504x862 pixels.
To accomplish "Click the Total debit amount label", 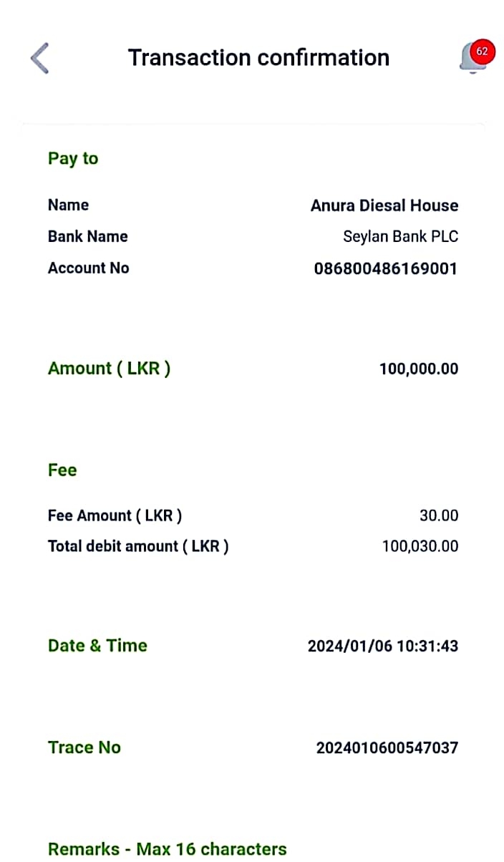I will point(138,546).
